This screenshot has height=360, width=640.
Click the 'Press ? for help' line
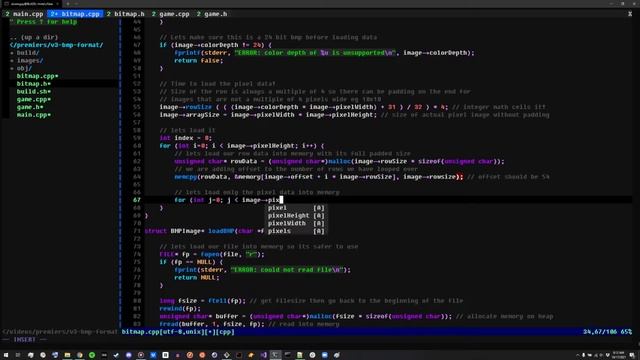[x=43, y=22]
